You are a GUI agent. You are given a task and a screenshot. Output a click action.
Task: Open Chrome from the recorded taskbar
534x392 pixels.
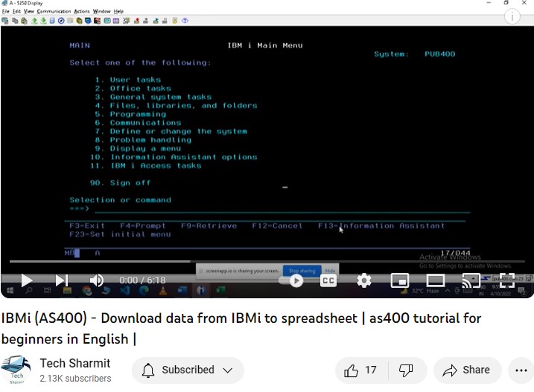click(x=87, y=291)
